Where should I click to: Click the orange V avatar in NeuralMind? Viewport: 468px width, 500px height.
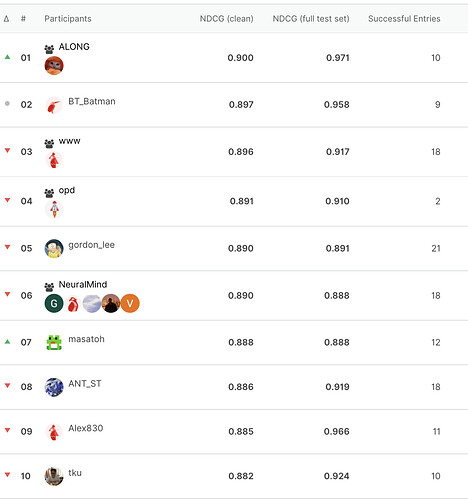click(130, 303)
